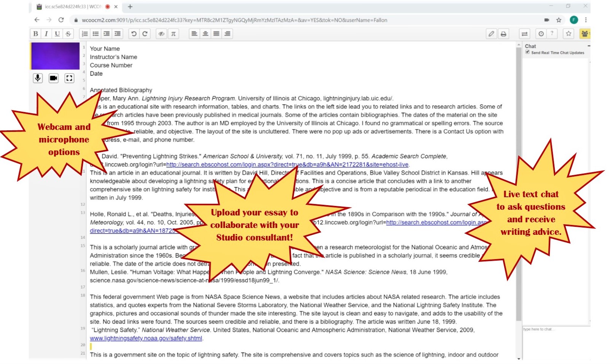Open the search.ebscohost.com link for Hill citation
The image size is (616, 364).
[x=287, y=165]
